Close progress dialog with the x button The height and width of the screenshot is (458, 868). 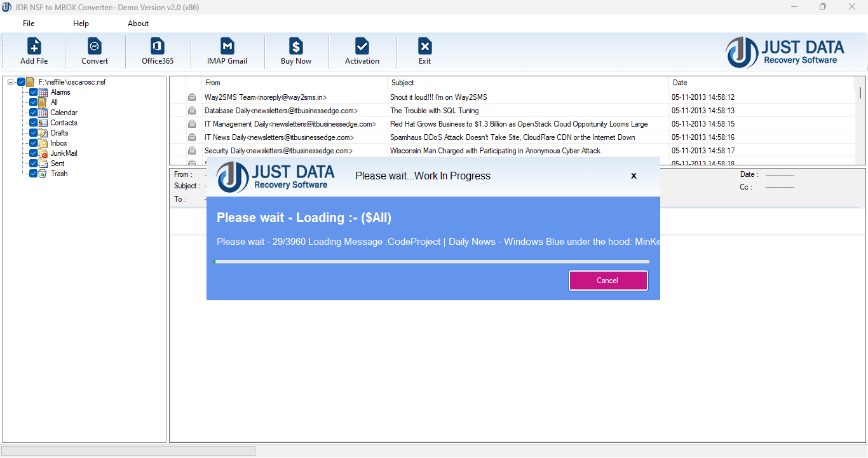634,176
